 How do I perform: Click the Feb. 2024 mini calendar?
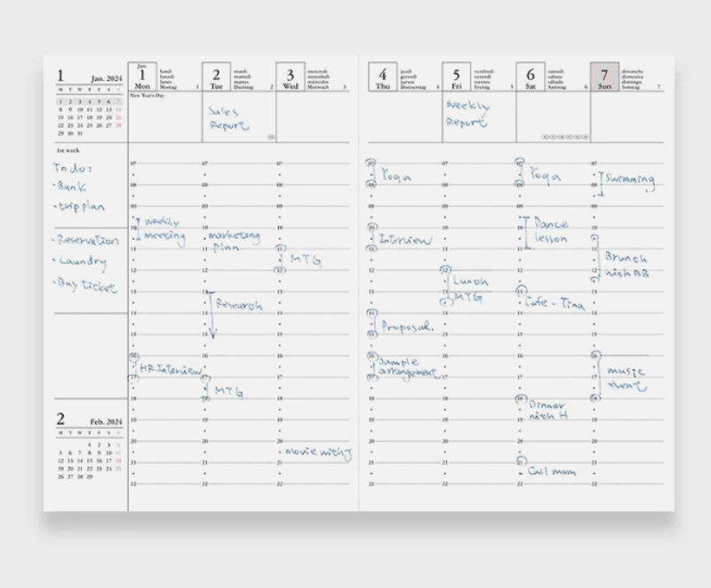click(x=90, y=446)
